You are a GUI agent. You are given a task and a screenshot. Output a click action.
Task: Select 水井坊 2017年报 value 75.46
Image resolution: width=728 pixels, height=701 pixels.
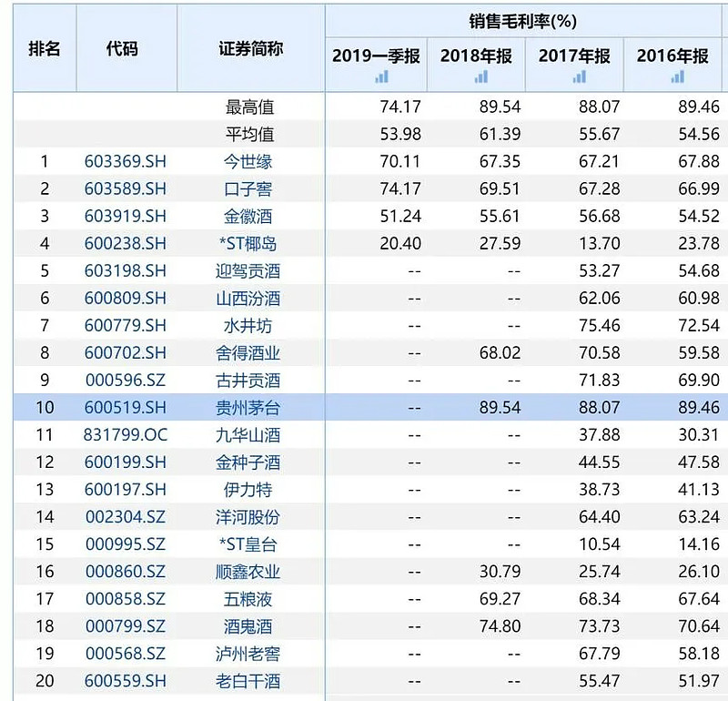point(599,325)
